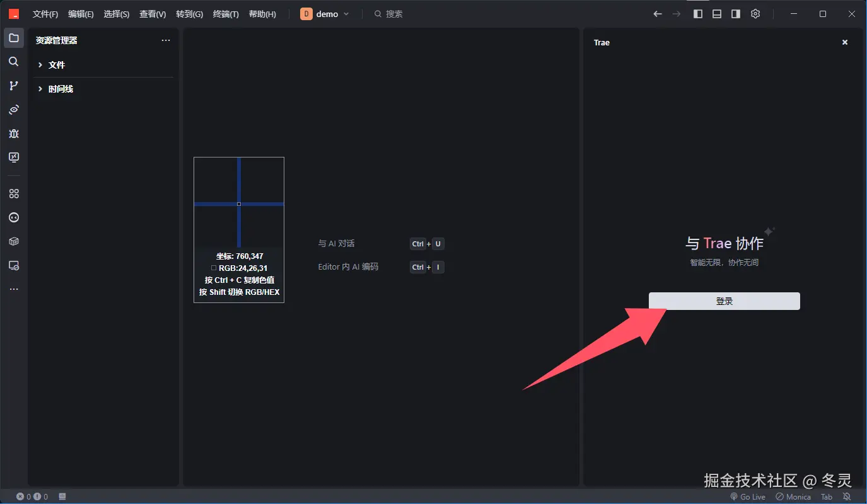Click the ports icon in the status bar
The width and height of the screenshot is (867, 504).
click(62, 496)
